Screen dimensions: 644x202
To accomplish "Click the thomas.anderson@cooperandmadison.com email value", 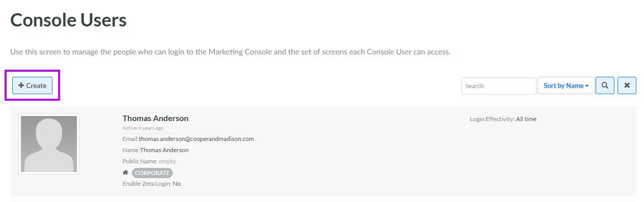I will [196, 138].
